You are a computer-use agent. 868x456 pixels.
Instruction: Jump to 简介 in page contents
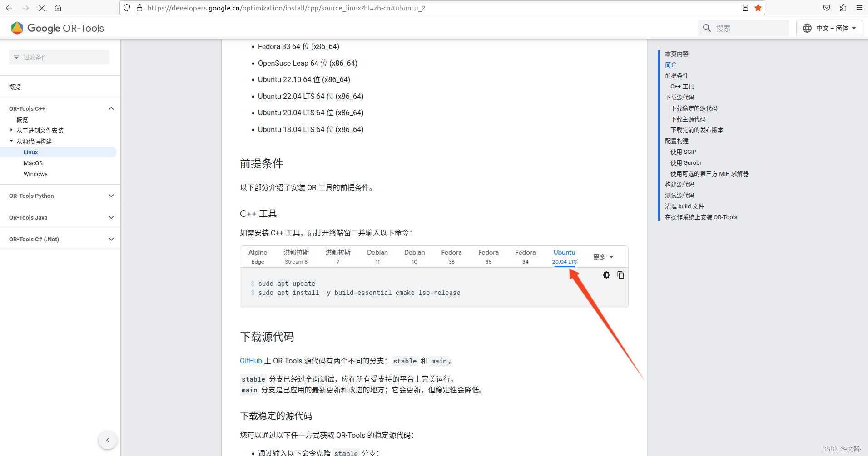tap(671, 64)
